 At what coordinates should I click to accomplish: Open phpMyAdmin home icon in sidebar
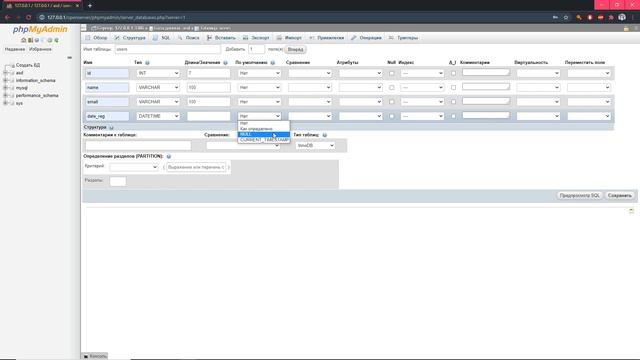click(x=24, y=40)
